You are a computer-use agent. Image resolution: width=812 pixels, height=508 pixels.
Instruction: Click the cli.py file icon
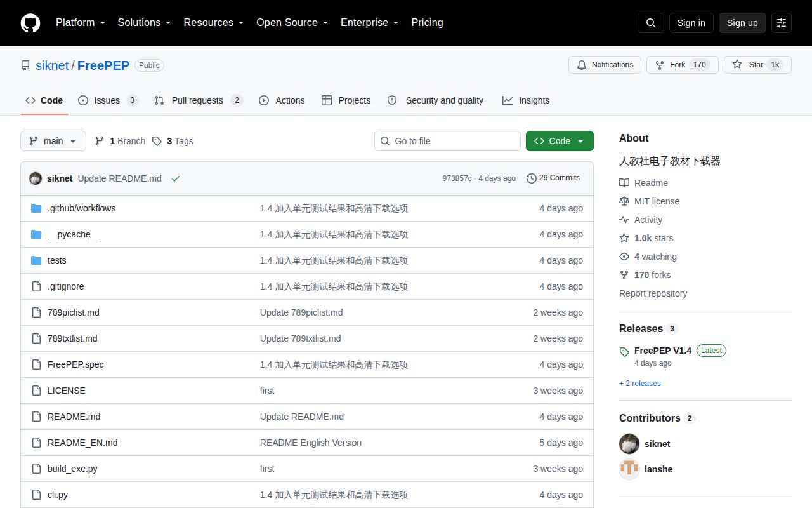pyautogui.click(x=36, y=495)
